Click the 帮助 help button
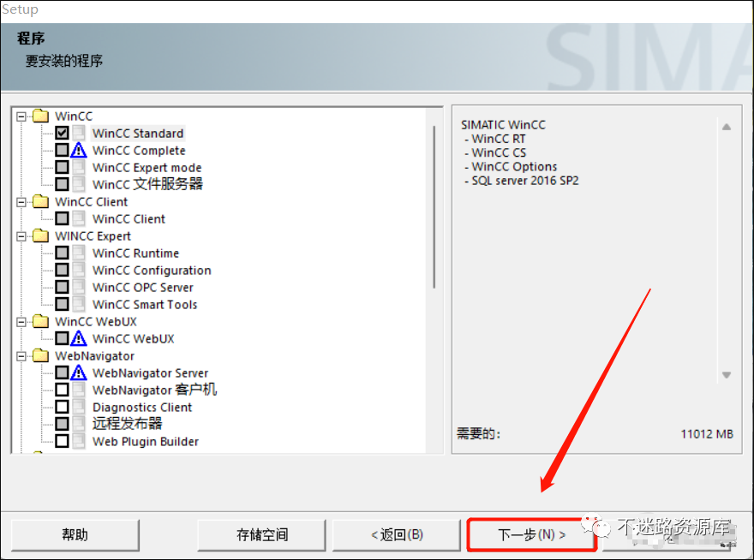Screen dimensions: 754x560 75,534
